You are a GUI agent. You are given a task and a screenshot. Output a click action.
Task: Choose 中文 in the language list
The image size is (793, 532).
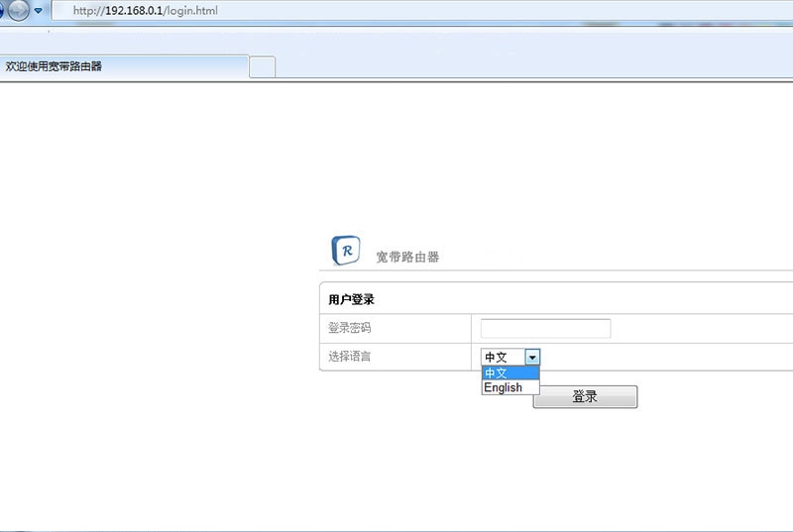tap(510, 373)
